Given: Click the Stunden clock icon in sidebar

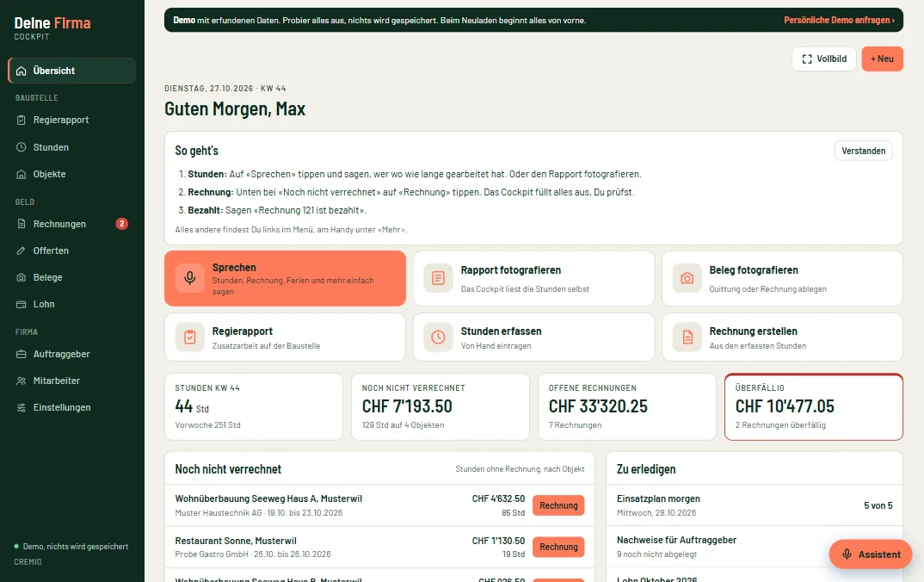Looking at the screenshot, I should coord(22,147).
